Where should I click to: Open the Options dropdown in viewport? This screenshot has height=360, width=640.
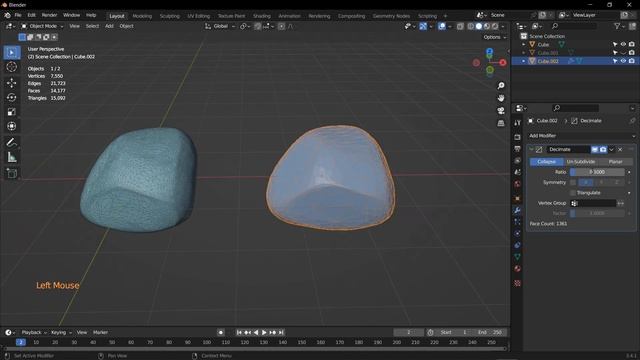pos(495,37)
